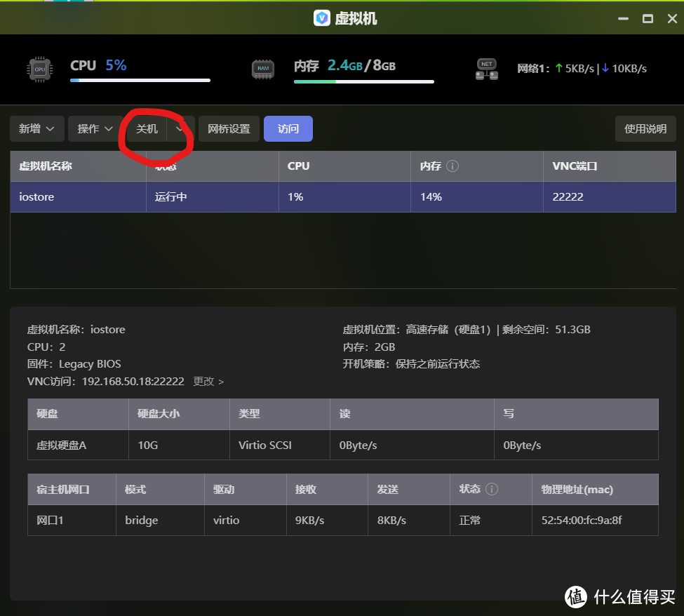Click the memory usage progress bar
Viewport: 684px width, 616px height.
363,82
